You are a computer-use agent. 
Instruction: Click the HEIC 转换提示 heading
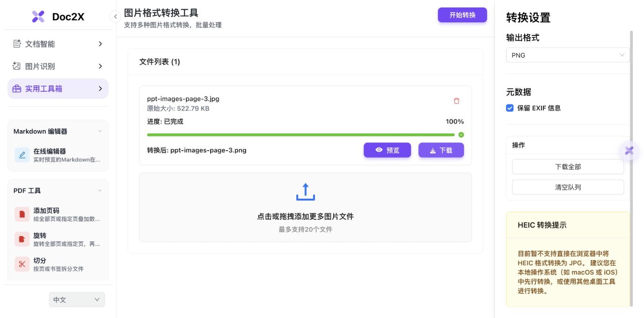[x=542, y=225]
